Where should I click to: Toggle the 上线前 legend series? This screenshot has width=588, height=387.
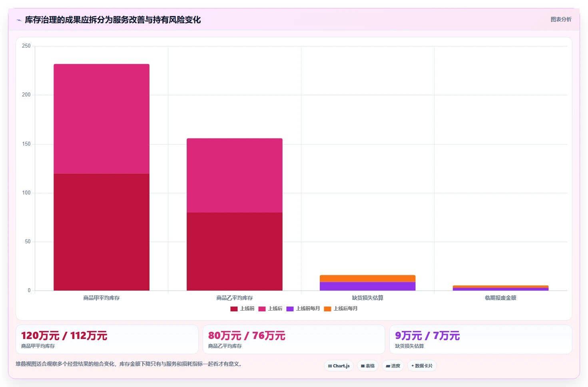point(242,309)
